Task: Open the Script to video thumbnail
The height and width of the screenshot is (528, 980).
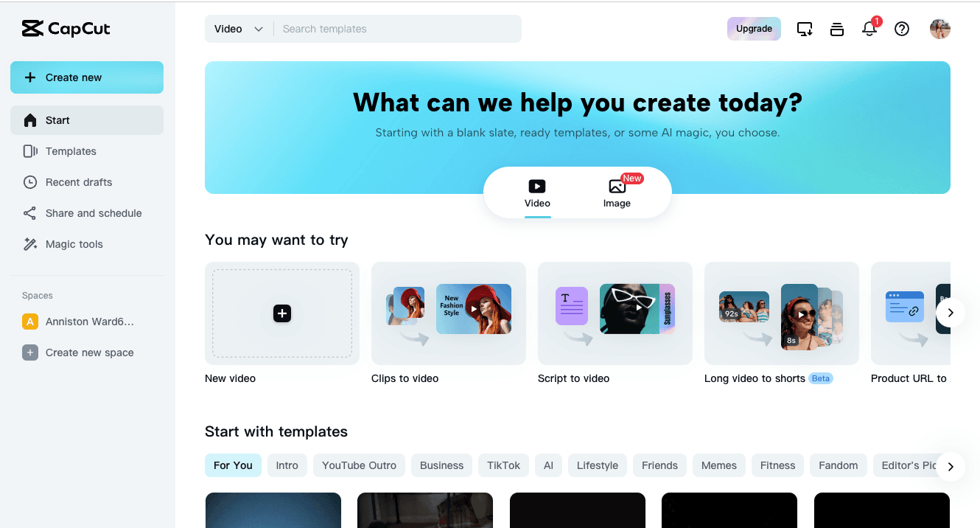Action: pos(615,313)
